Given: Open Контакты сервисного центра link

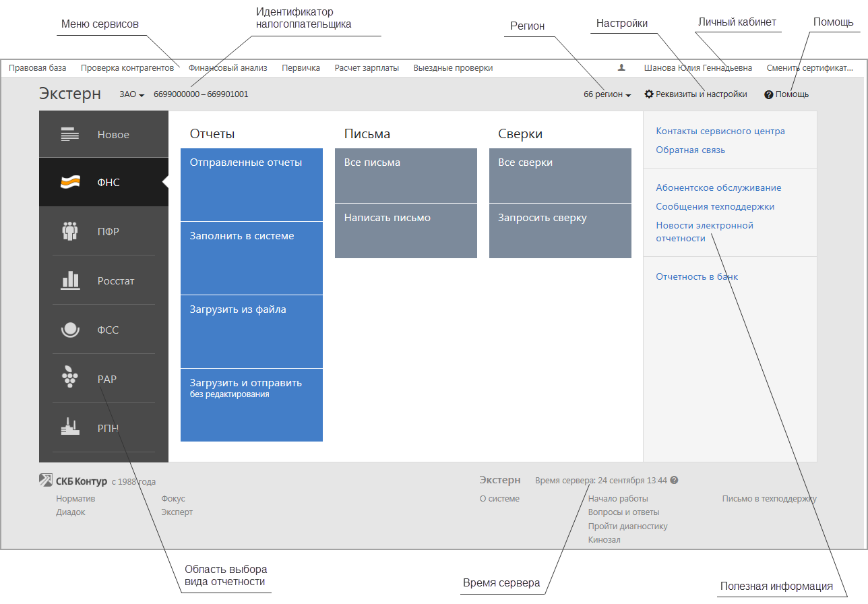Looking at the screenshot, I should coord(720,131).
